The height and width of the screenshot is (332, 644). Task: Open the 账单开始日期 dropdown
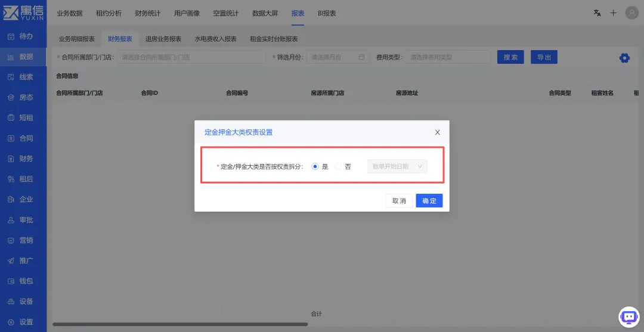click(398, 166)
